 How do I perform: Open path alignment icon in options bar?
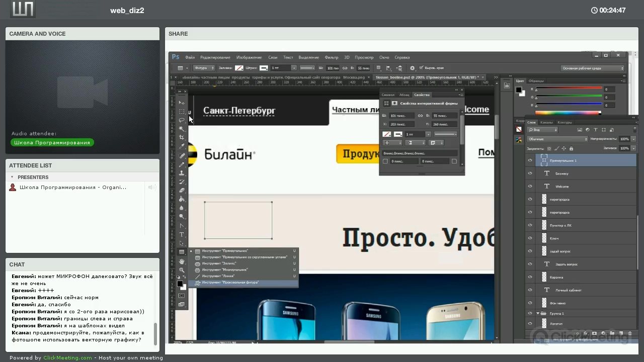(389, 68)
